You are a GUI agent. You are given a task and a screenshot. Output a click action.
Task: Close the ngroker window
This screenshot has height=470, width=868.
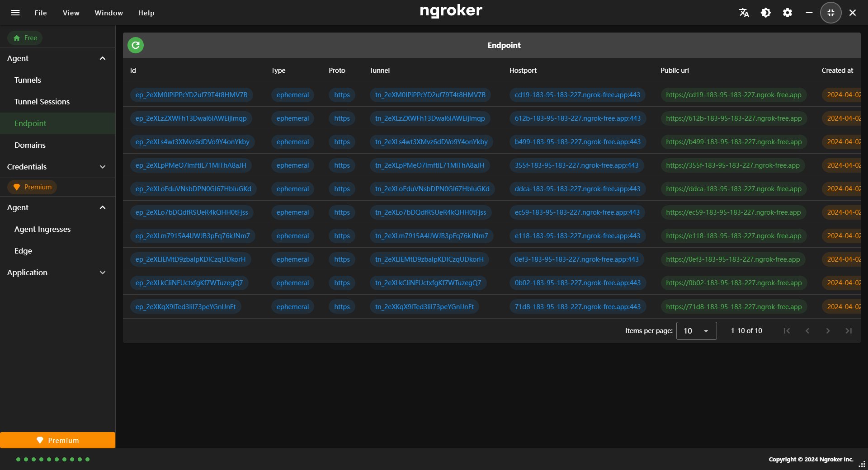pyautogui.click(x=853, y=13)
